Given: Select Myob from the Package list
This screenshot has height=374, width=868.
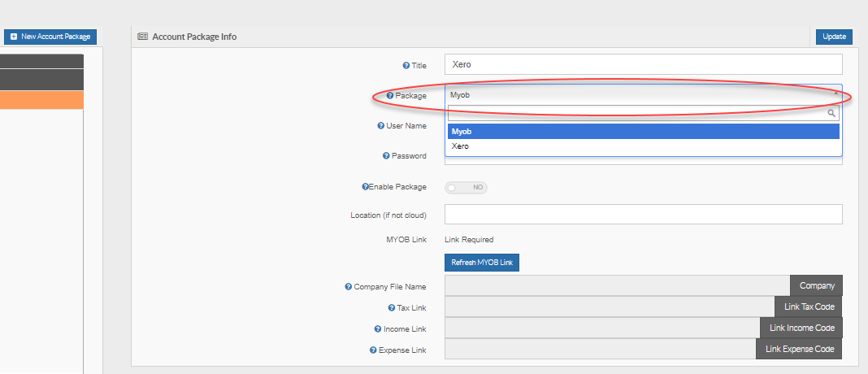Looking at the screenshot, I should (643, 132).
